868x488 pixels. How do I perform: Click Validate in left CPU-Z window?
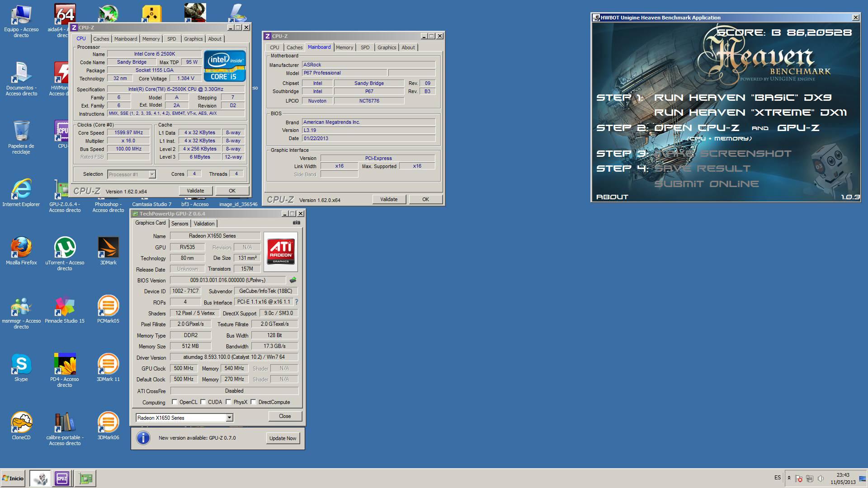[195, 191]
